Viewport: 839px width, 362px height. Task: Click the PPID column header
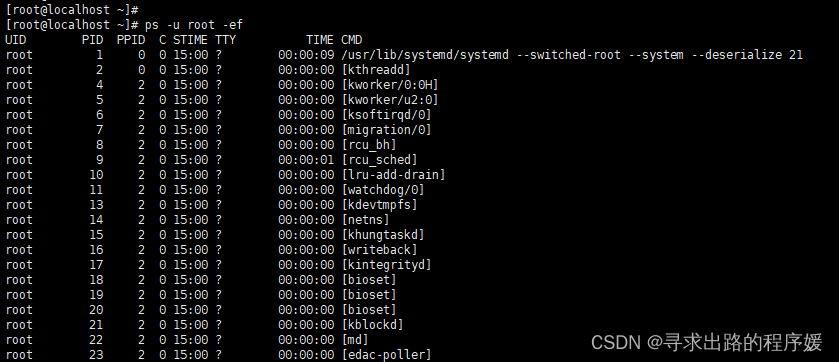click(131, 40)
